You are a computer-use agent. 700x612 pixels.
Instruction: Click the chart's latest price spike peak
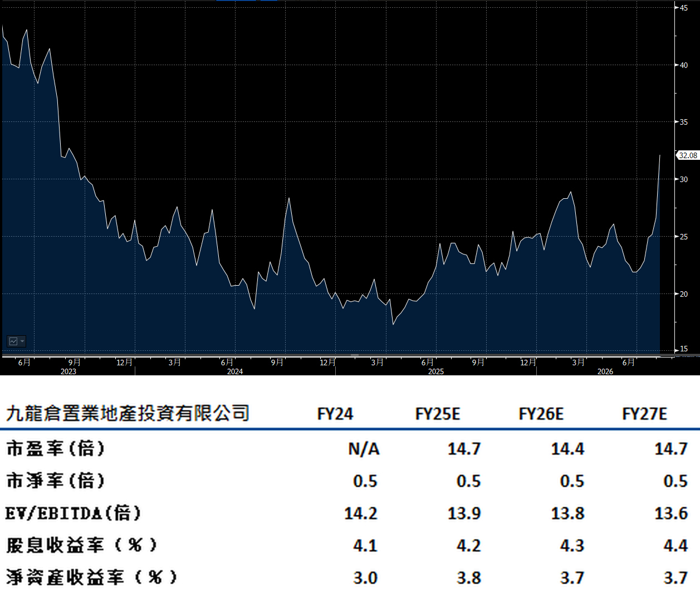[660, 155]
